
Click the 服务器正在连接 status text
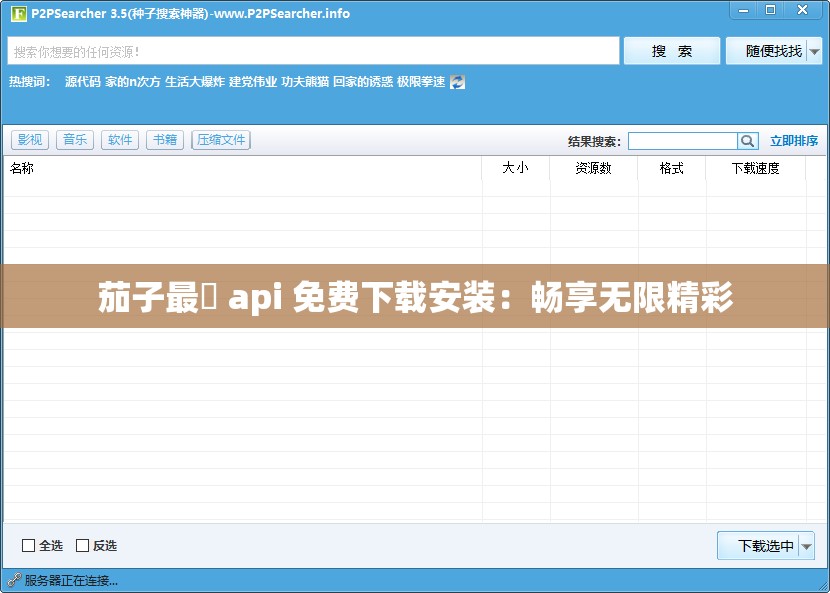[71, 581]
